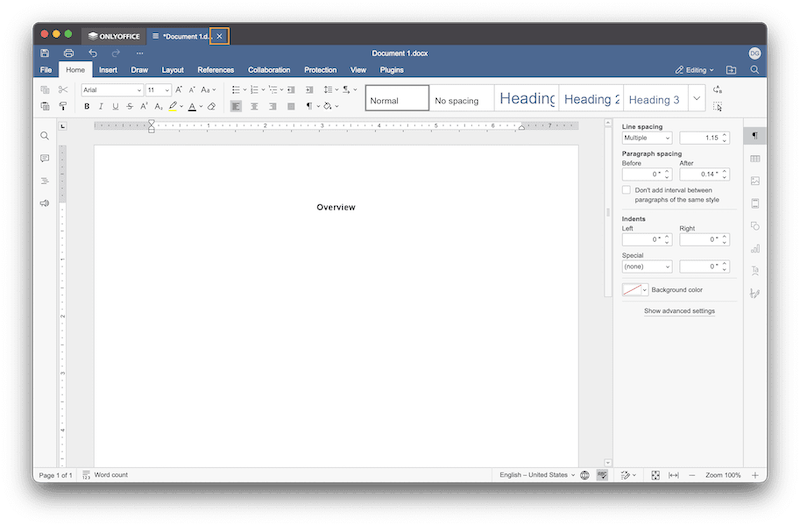Screen dimensions: 800x526
Task: Open Table settings in right sidebar
Action: coord(755,158)
